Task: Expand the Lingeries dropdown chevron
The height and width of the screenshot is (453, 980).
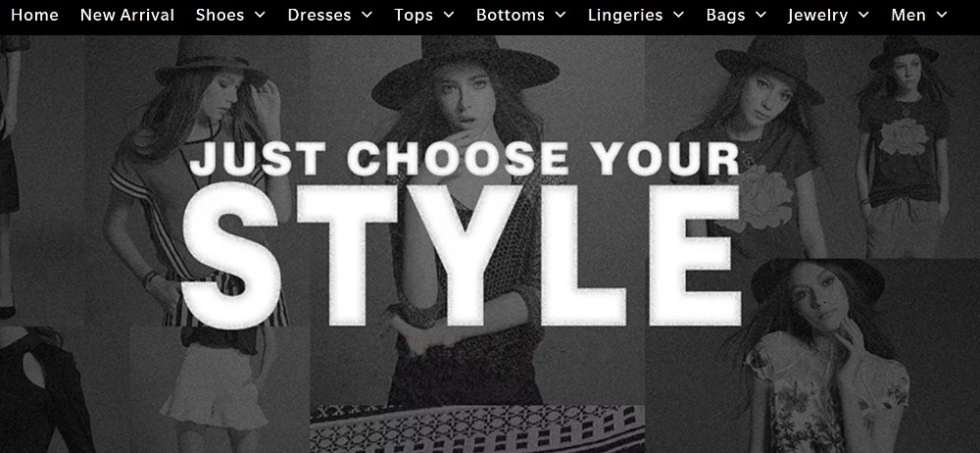Action: [x=679, y=15]
